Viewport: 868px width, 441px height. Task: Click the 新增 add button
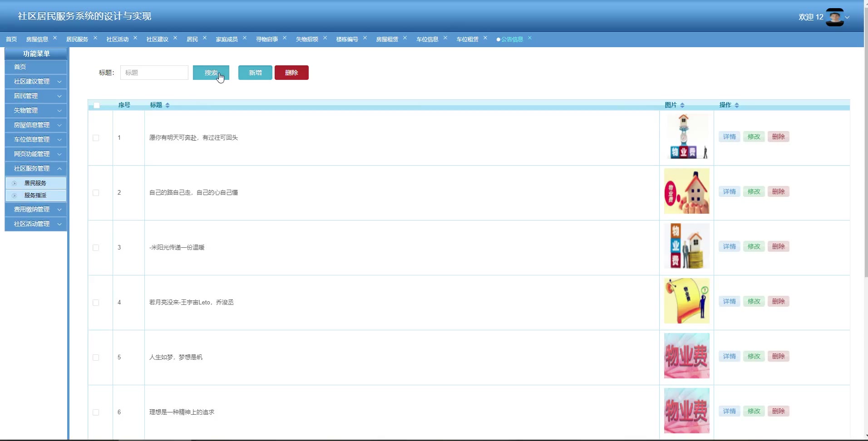click(x=255, y=73)
